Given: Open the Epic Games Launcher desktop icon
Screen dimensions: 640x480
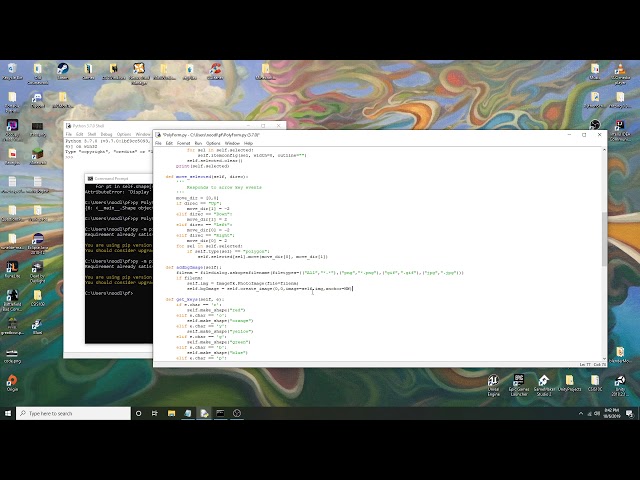Looking at the screenshot, I should [x=519, y=385].
